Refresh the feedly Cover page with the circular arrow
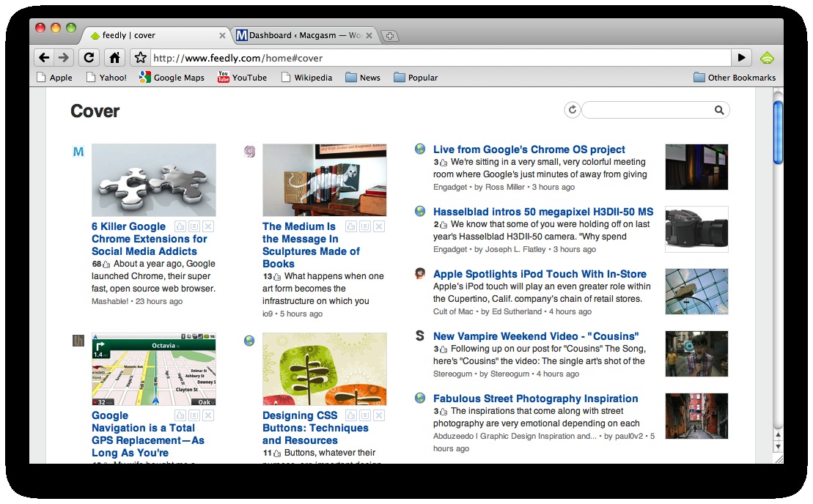813x504 pixels. point(573,110)
